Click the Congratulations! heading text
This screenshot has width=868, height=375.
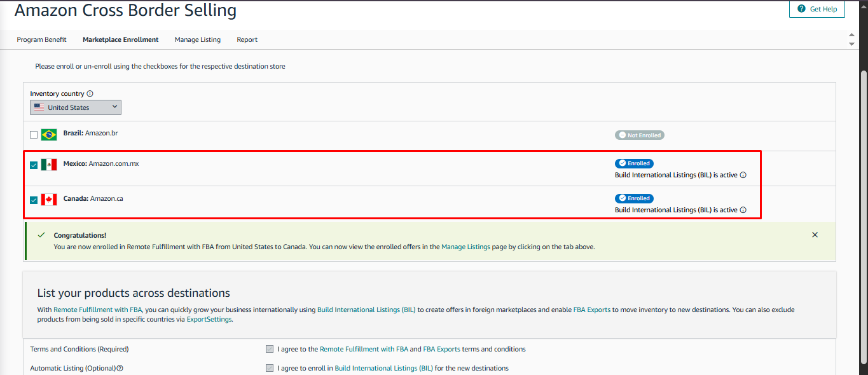[80, 235]
